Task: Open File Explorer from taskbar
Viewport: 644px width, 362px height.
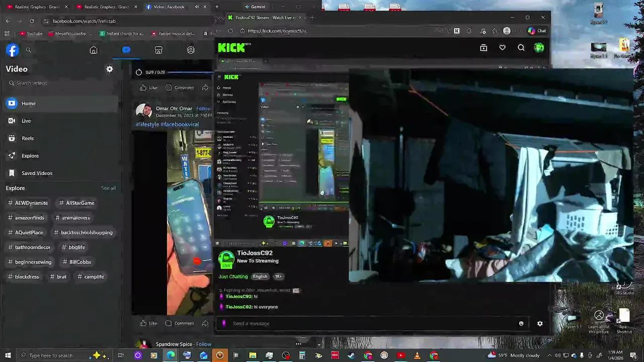Action: click(x=253, y=355)
